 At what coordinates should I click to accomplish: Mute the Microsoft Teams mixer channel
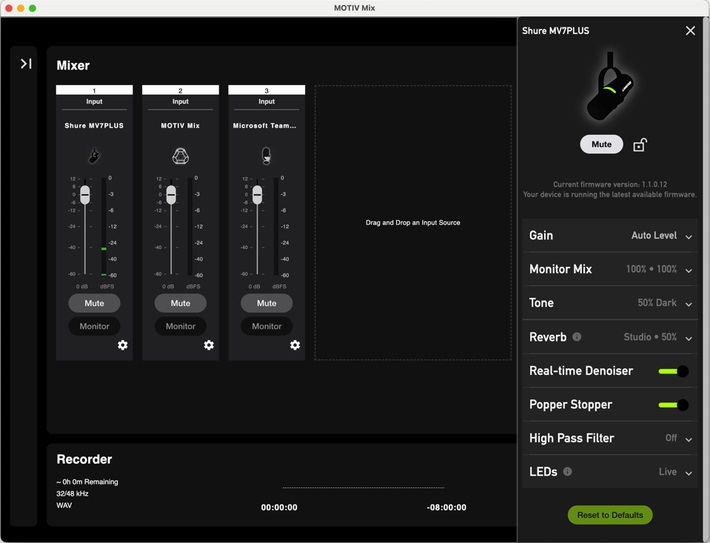[266, 303]
